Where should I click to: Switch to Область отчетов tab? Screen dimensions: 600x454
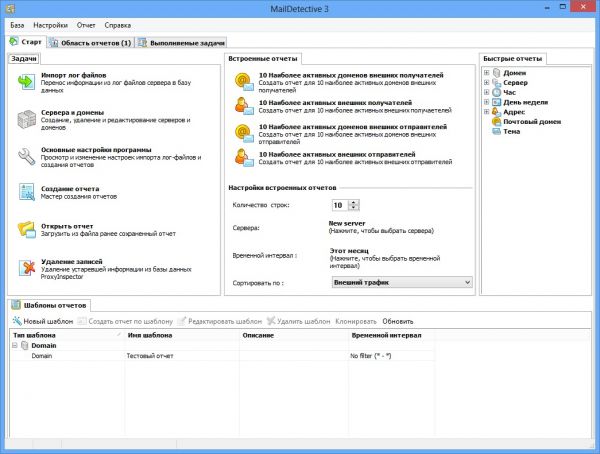tap(91, 43)
